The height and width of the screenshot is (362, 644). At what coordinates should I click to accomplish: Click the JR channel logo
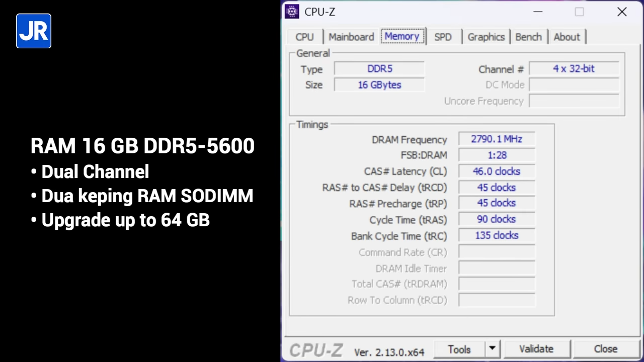[34, 31]
